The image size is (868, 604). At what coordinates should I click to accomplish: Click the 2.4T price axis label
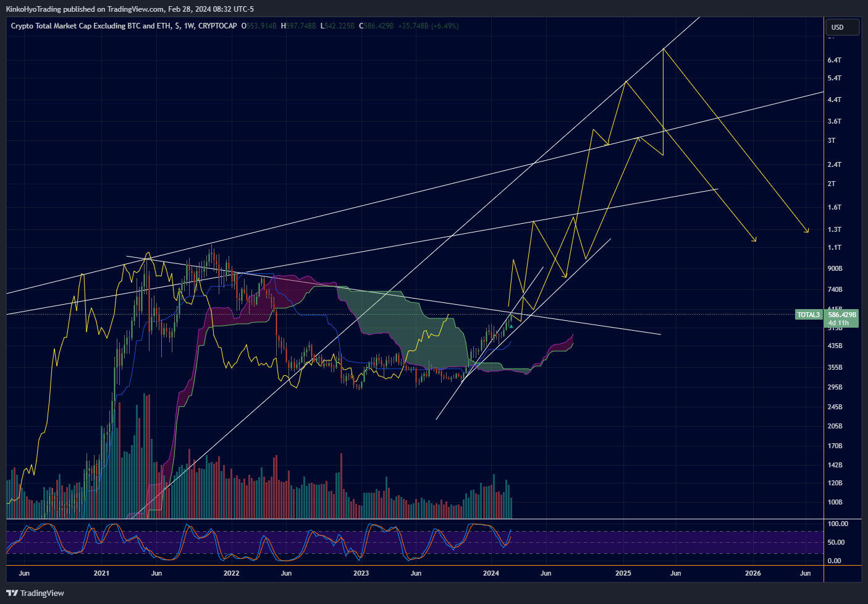click(x=834, y=164)
